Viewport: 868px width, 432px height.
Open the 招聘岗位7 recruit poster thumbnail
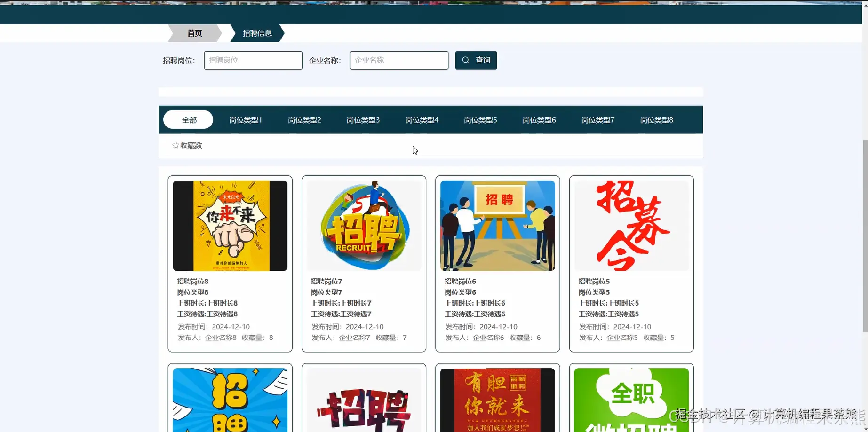[363, 226]
